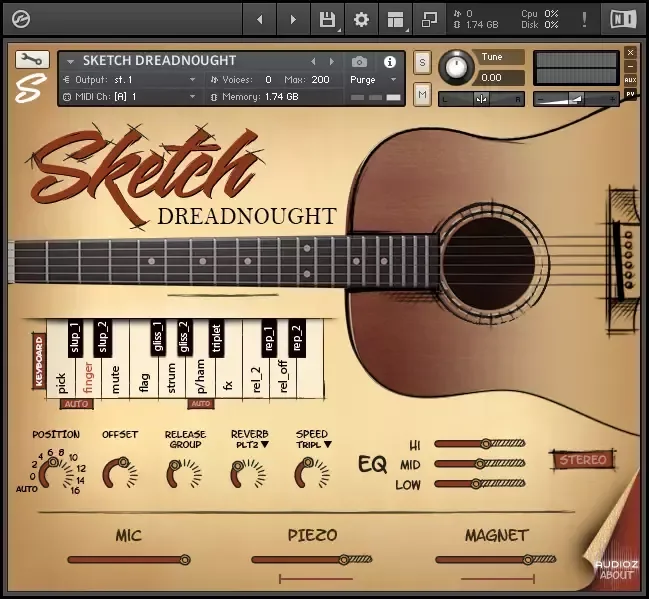649x599 pixels.
Task: Toggle the minimized view icon
Action: [x=429, y=19]
